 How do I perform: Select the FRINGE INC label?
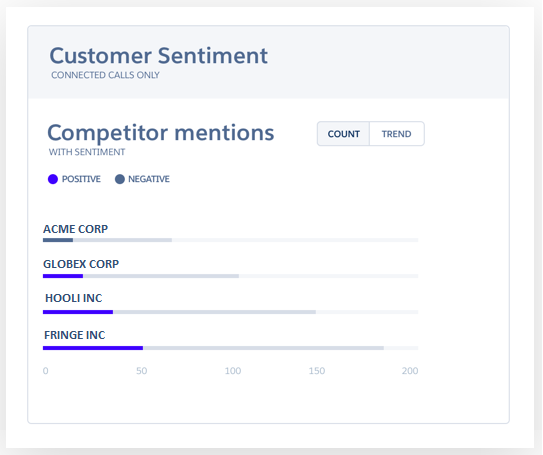74,335
